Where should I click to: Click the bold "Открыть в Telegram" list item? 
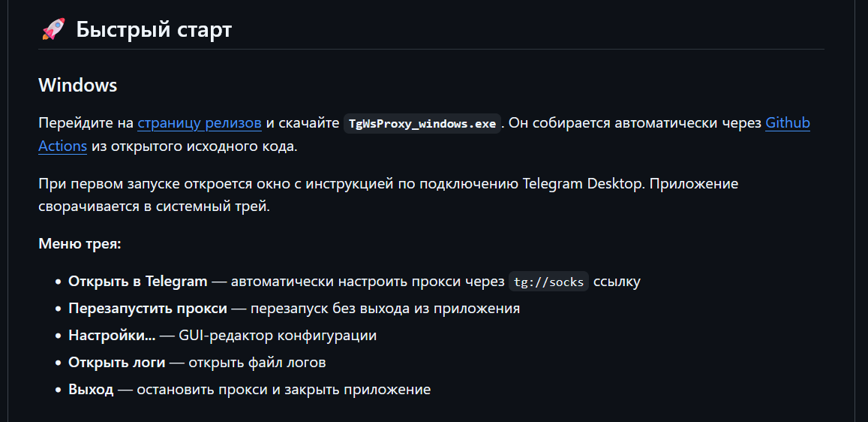coord(137,282)
